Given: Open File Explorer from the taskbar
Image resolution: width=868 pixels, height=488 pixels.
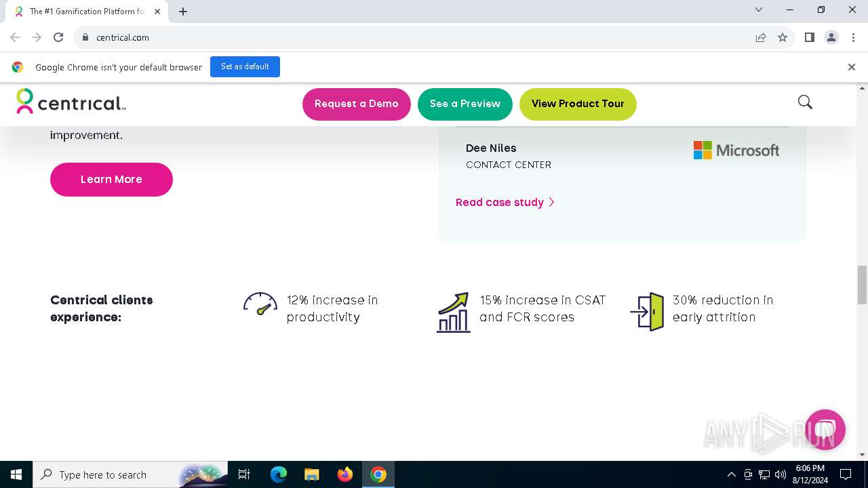Looking at the screenshot, I should (311, 474).
